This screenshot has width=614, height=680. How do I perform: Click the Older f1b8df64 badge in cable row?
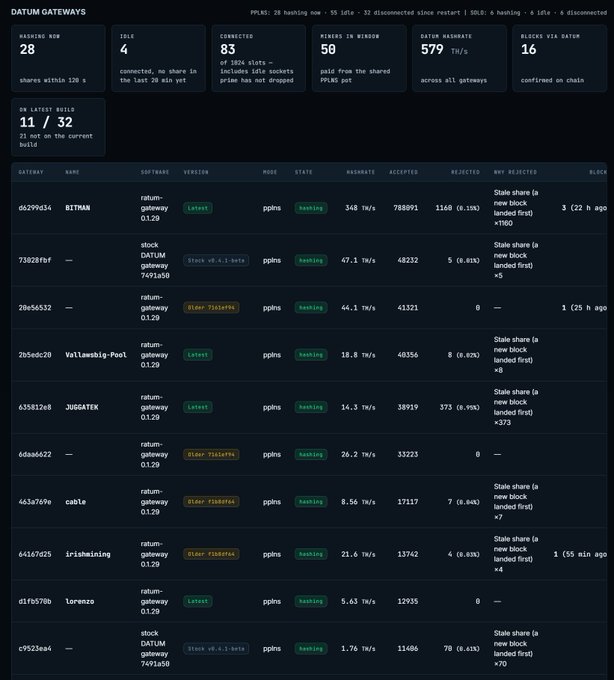pos(211,502)
